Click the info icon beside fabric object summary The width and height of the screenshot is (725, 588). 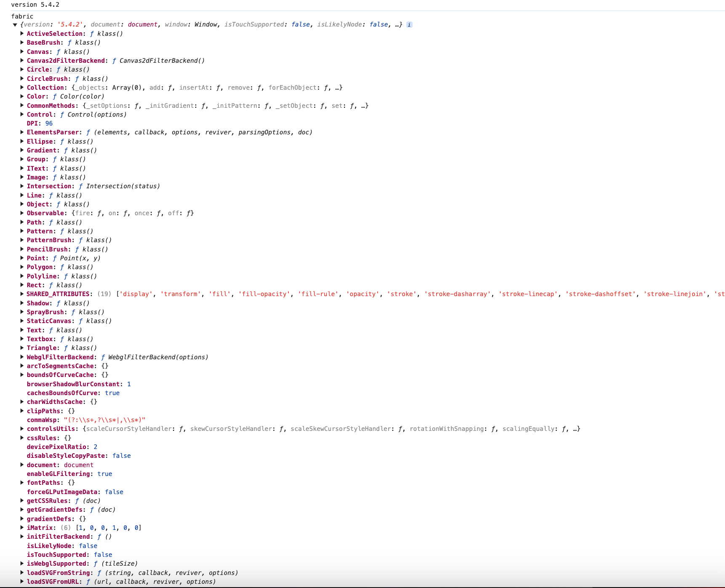click(409, 25)
